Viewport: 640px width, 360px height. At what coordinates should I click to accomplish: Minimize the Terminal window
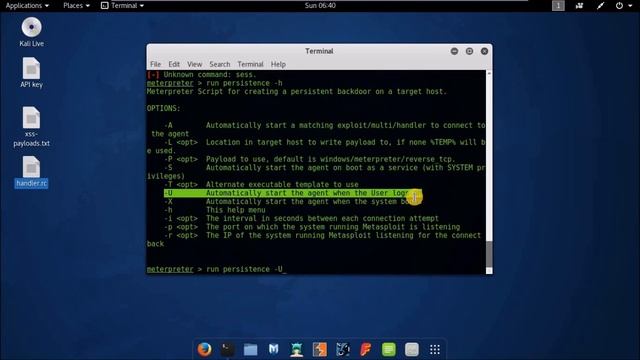coord(454,51)
